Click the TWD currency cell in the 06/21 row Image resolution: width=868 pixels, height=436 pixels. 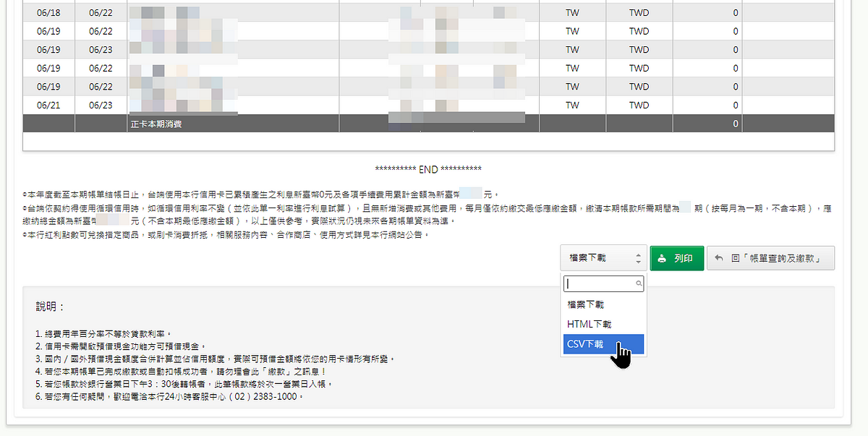639,105
